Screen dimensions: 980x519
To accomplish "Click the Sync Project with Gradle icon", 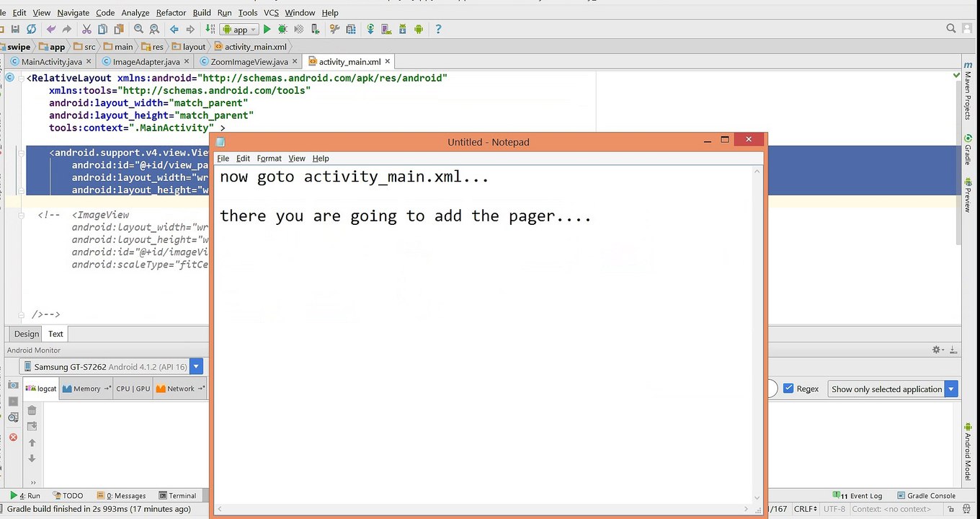I will (x=370, y=30).
